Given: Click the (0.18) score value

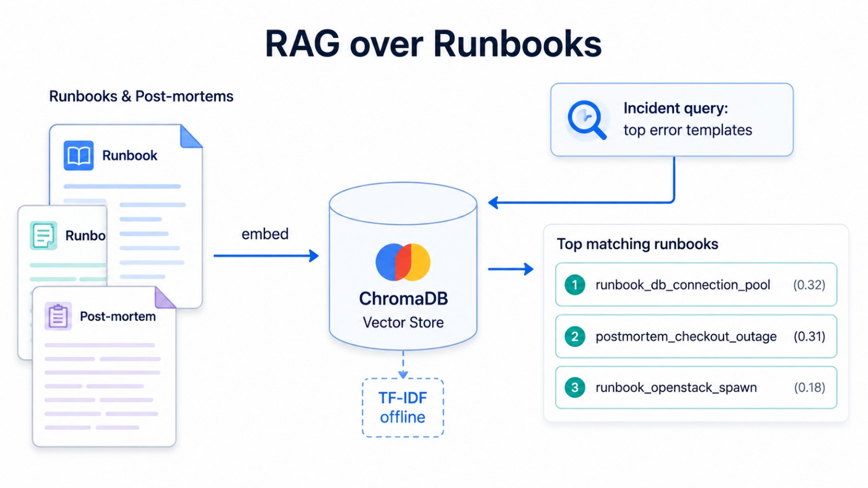Looking at the screenshot, I should pos(809,388).
